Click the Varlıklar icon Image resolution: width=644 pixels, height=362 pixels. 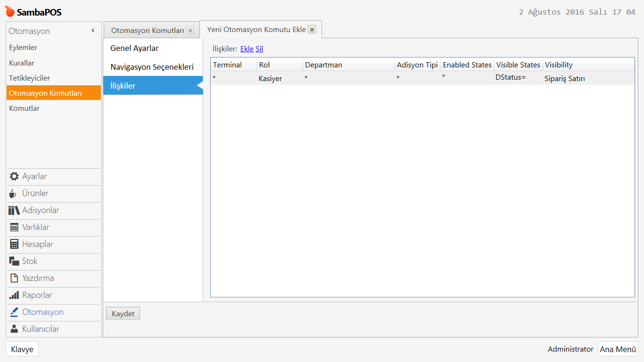click(x=14, y=227)
